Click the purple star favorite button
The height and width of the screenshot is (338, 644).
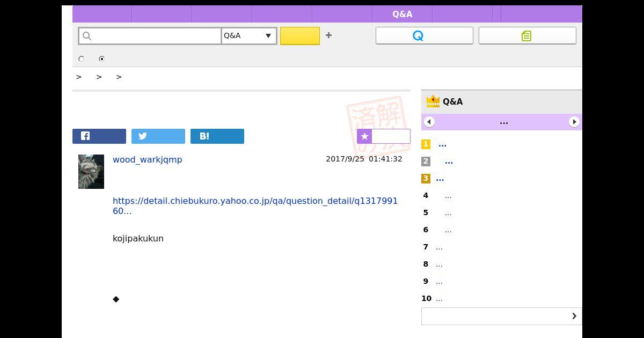click(384, 136)
